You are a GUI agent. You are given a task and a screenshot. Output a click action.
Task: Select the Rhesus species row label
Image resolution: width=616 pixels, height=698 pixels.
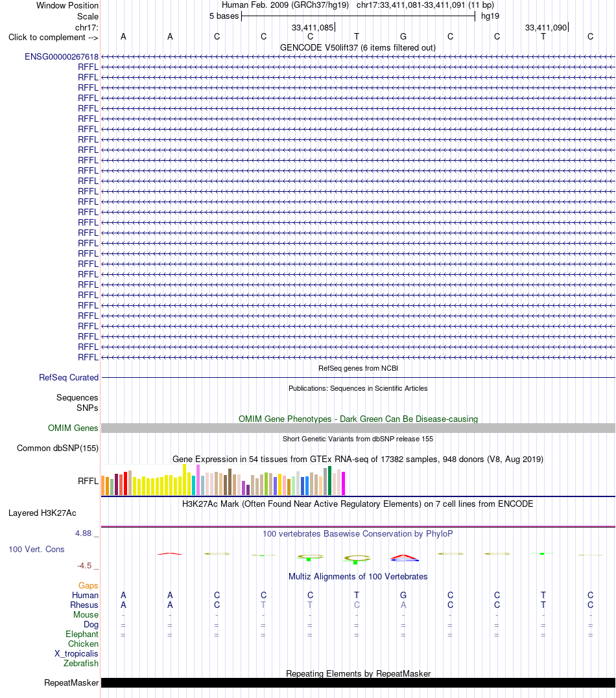click(x=84, y=605)
